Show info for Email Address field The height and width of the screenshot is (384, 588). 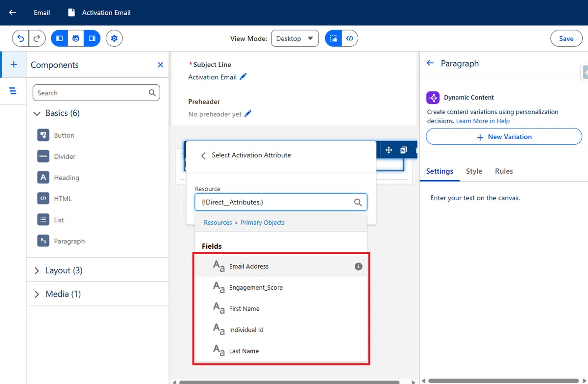point(358,266)
